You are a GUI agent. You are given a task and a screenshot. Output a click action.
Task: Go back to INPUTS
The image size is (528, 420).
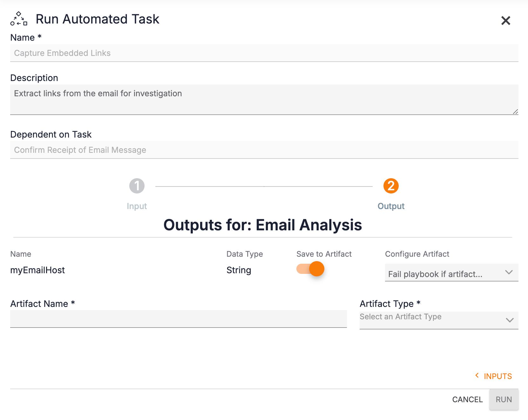[x=493, y=376]
